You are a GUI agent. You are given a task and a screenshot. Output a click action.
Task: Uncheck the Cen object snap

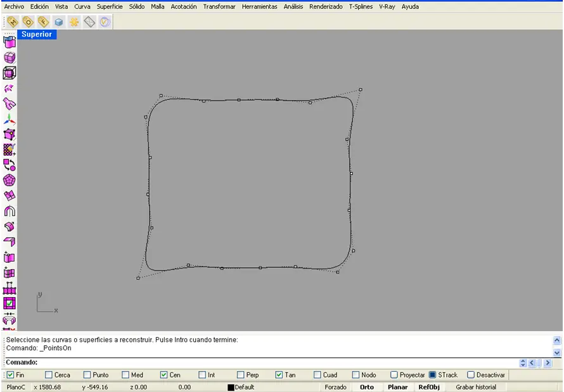163,375
